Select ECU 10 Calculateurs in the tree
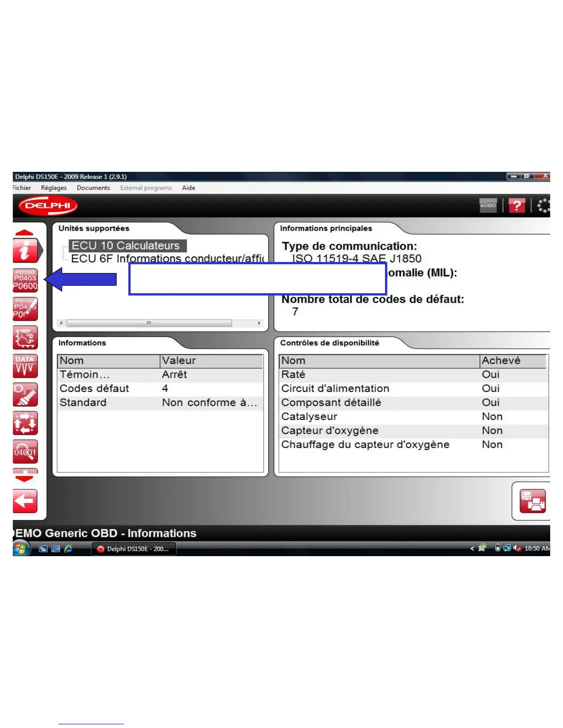The image size is (563, 728). (127, 245)
